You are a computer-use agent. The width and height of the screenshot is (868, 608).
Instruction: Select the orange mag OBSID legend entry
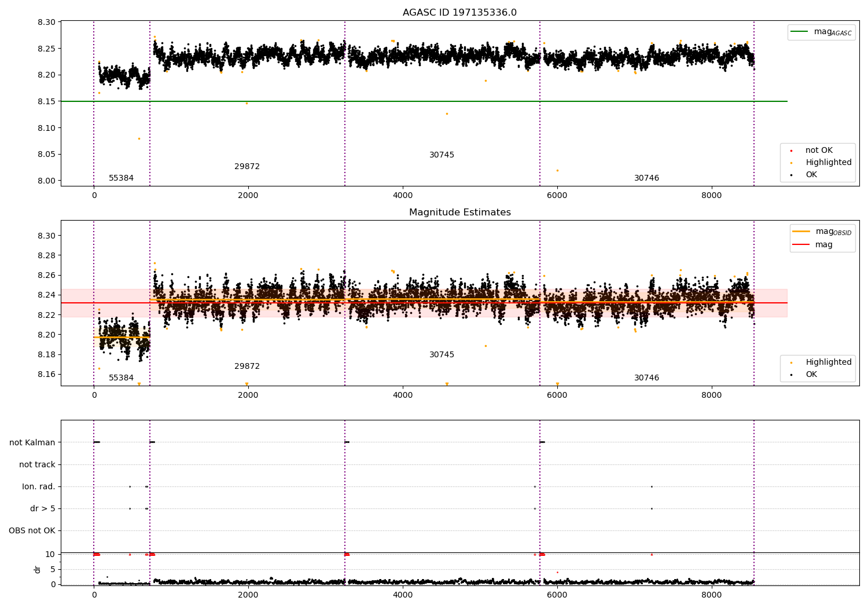coord(822,232)
